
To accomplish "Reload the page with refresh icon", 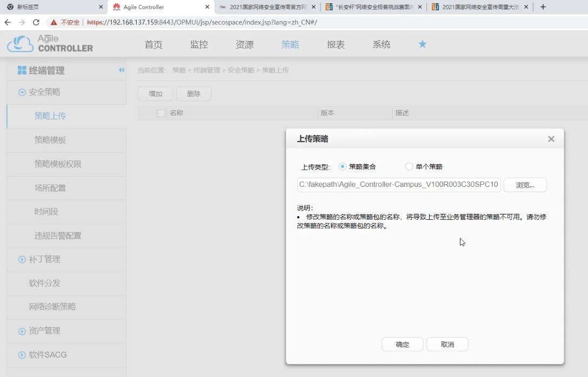I will (x=36, y=23).
